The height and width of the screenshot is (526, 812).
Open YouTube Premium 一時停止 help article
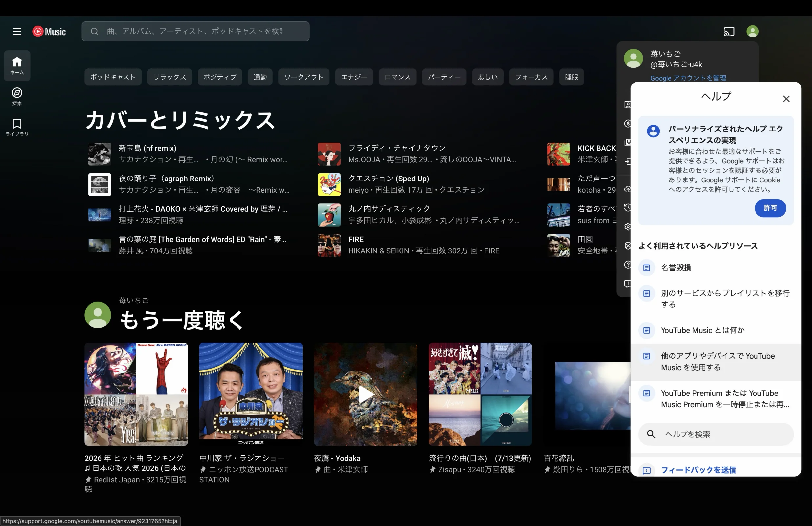(x=716, y=399)
